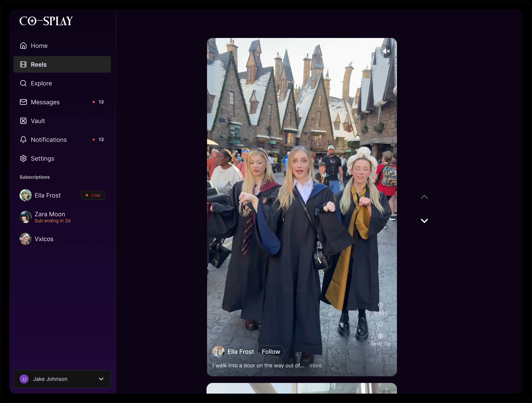Unmute the reel with the speaker icon
The width and height of the screenshot is (532, 403).
(386, 51)
